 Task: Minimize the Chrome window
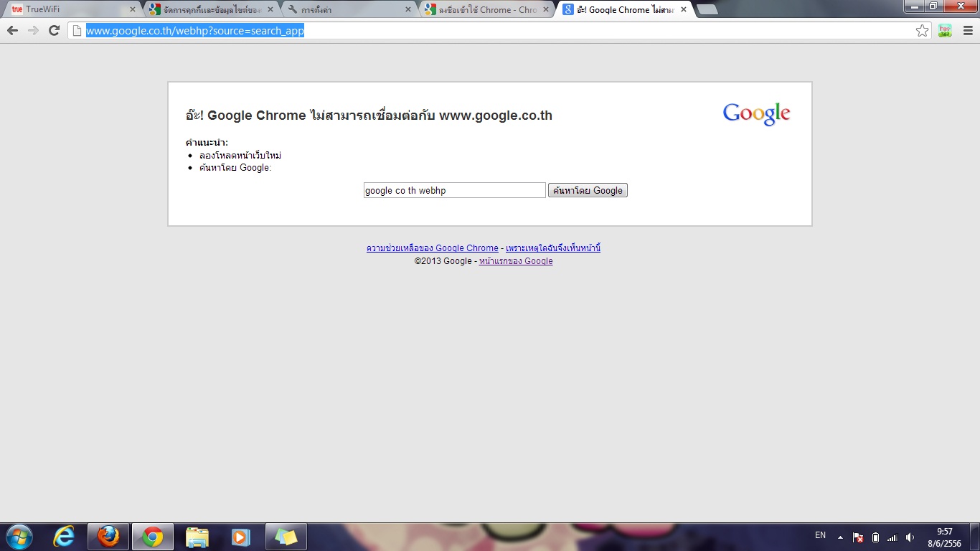[914, 6]
